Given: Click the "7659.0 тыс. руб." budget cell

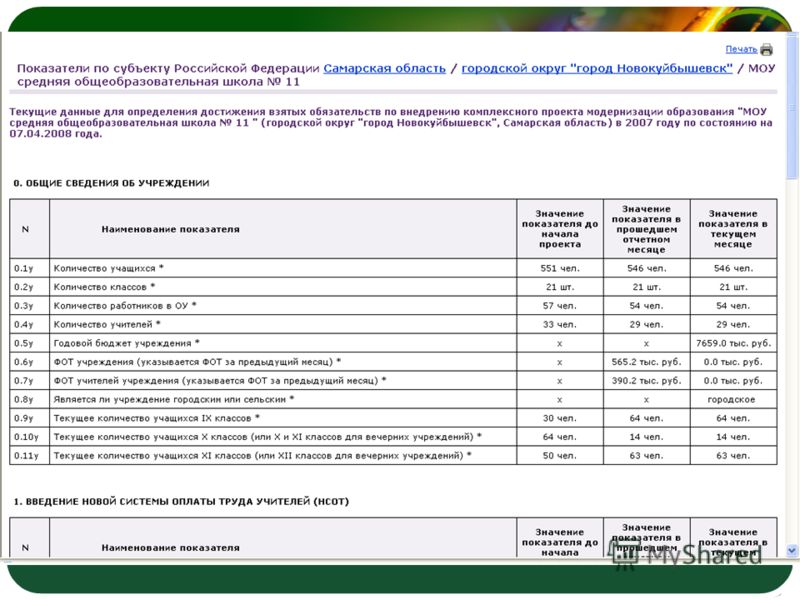Looking at the screenshot, I should [x=733, y=343].
